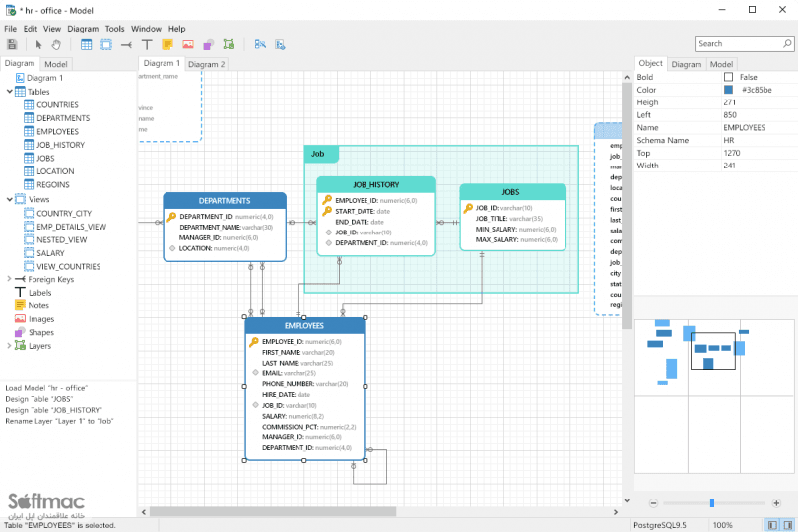Click the Save disk icon in toolbar
Viewport: 798px width, 532px height.
(x=12, y=44)
